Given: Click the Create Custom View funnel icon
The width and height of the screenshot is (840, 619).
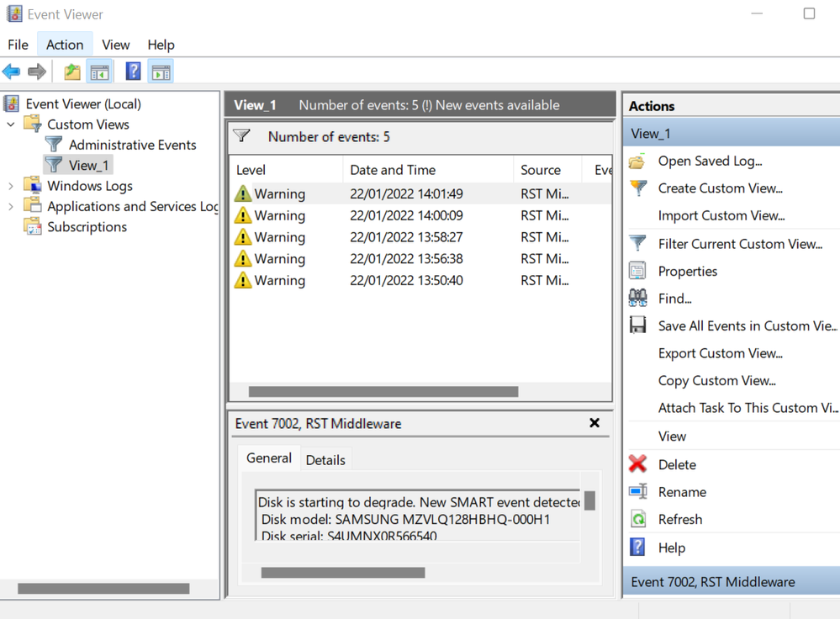Looking at the screenshot, I should click(638, 188).
